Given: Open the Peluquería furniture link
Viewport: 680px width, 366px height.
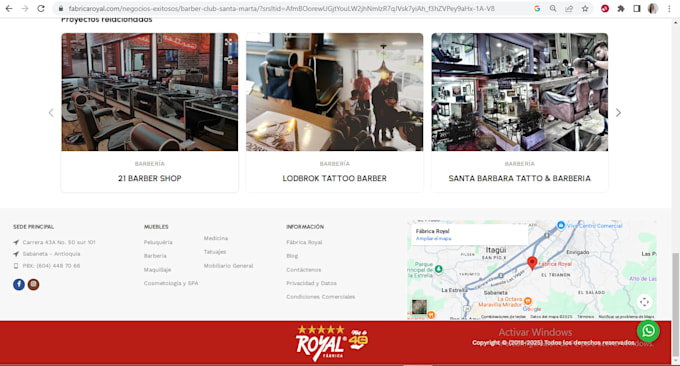Looking at the screenshot, I should [x=158, y=242].
